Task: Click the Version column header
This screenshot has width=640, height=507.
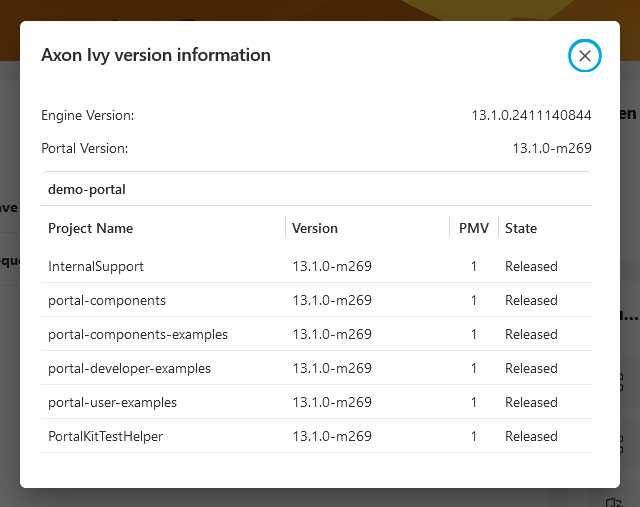Action: (x=315, y=228)
